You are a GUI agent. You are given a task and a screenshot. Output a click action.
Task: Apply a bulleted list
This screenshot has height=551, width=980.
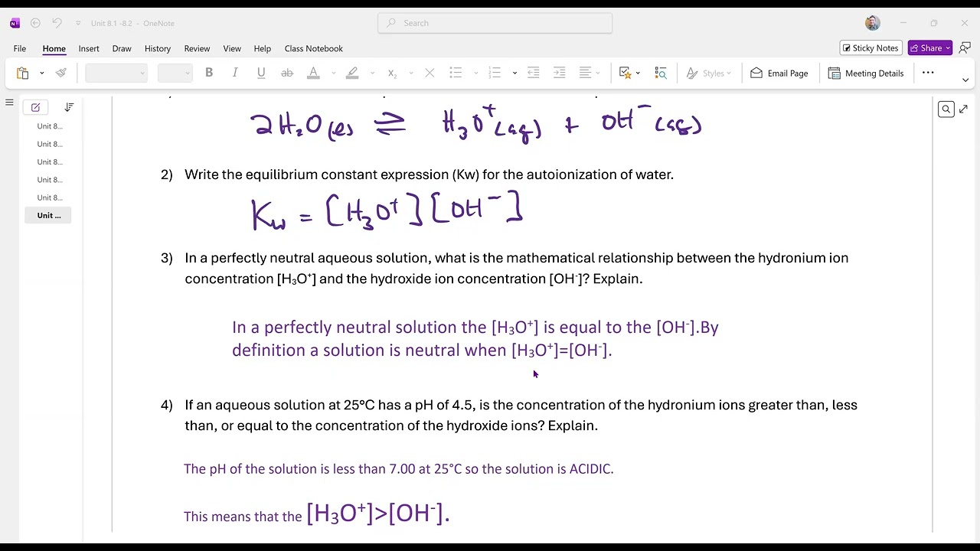456,73
